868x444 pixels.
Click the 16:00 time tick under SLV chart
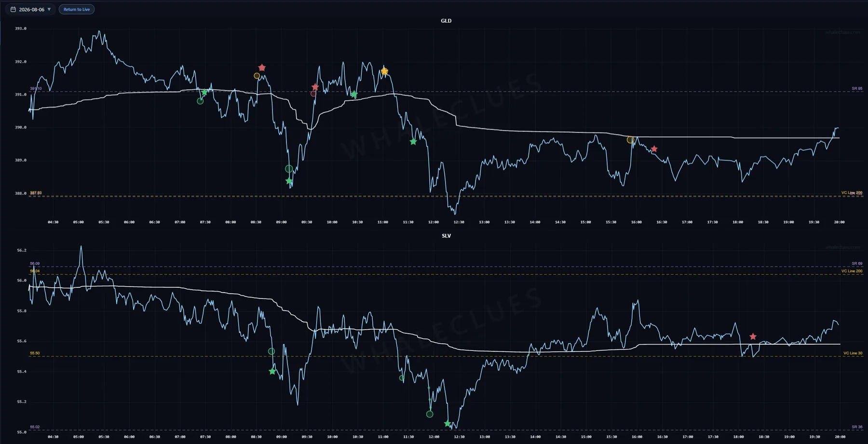(637, 437)
